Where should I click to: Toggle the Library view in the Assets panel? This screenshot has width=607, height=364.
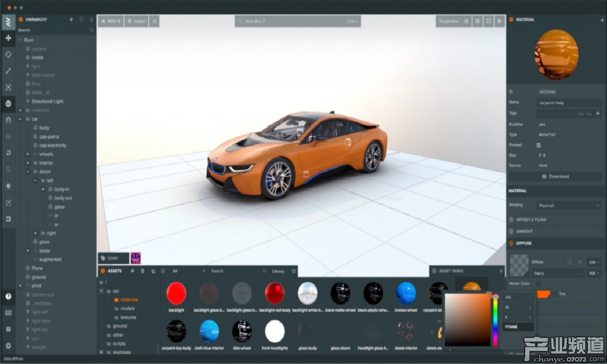pyautogui.click(x=279, y=271)
